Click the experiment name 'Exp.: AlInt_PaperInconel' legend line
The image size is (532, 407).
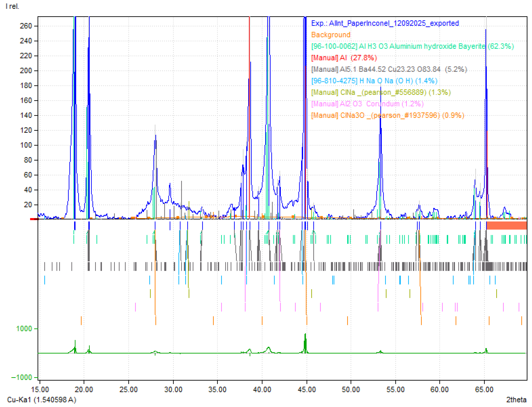coord(385,23)
